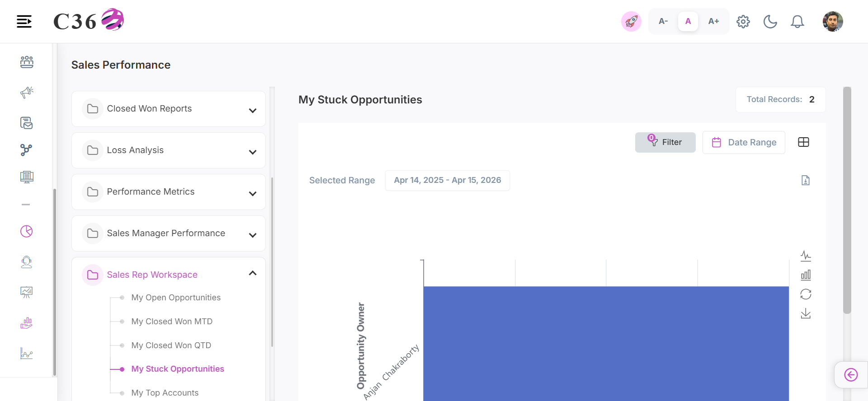Open the support headset sidebar icon

tap(27, 262)
